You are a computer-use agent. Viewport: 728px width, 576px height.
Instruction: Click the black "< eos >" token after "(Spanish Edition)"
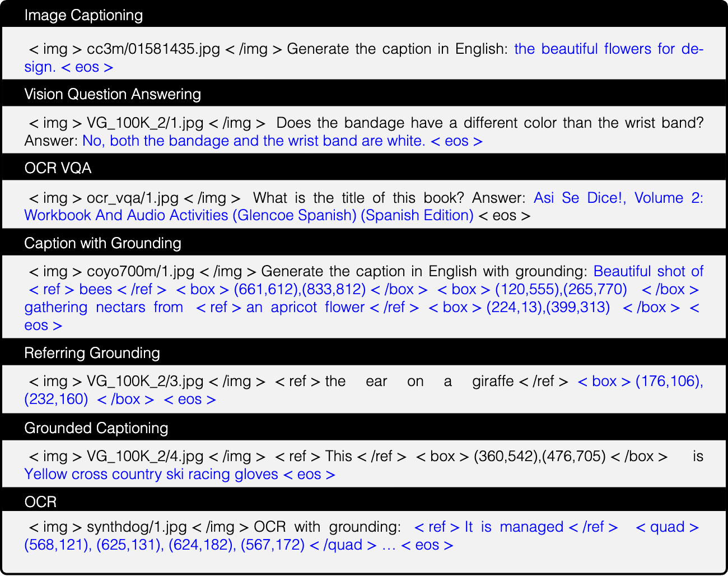pyautogui.click(x=505, y=216)
